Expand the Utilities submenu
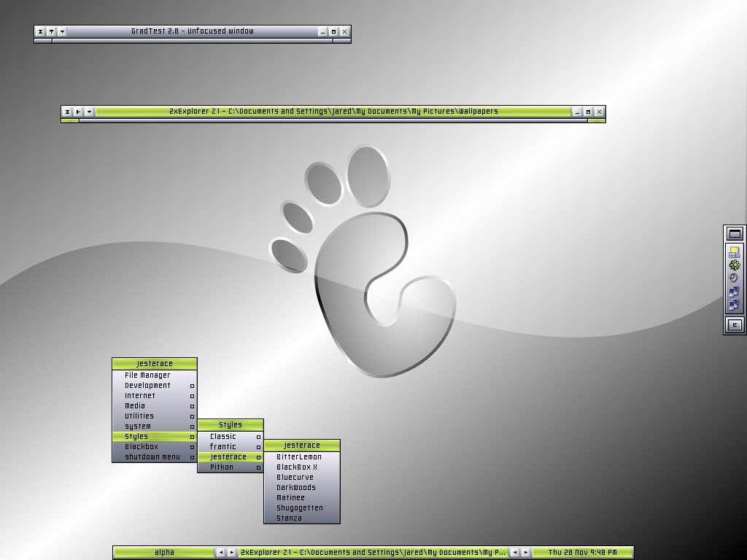This screenshot has width=747, height=560. click(155, 416)
